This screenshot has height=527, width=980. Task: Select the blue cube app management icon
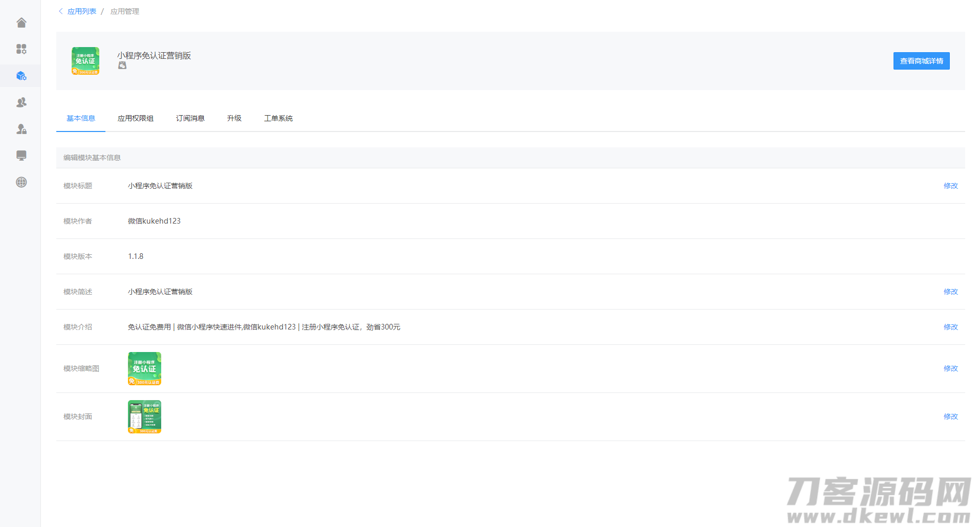(x=21, y=76)
